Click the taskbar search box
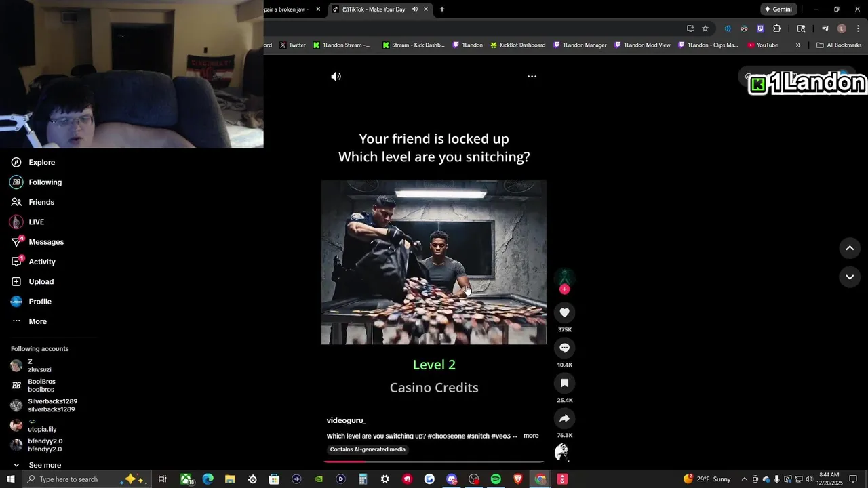Image resolution: width=868 pixels, height=488 pixels. tap(85, 479)
